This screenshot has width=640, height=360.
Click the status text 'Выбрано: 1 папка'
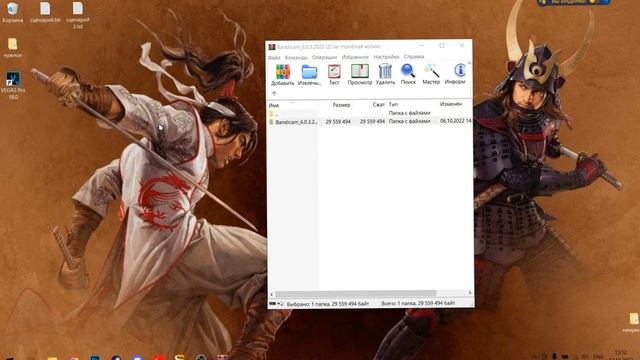pyautogui.click(x=328, y=304)
